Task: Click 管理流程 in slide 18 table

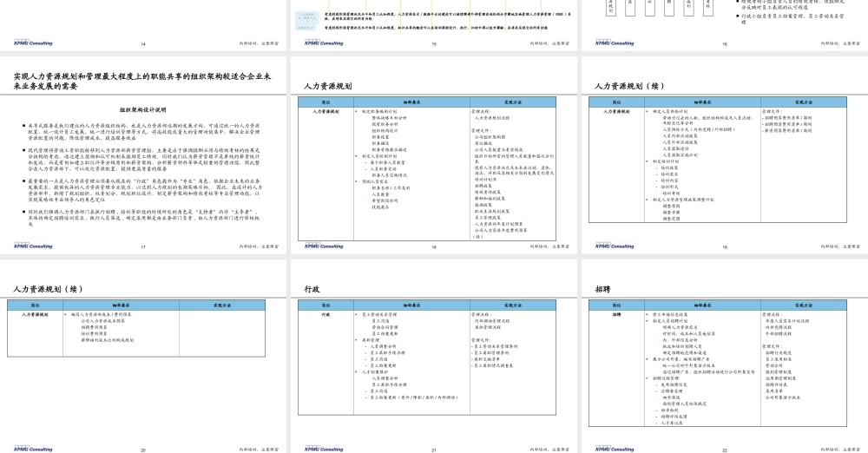Action: [482, 111]
